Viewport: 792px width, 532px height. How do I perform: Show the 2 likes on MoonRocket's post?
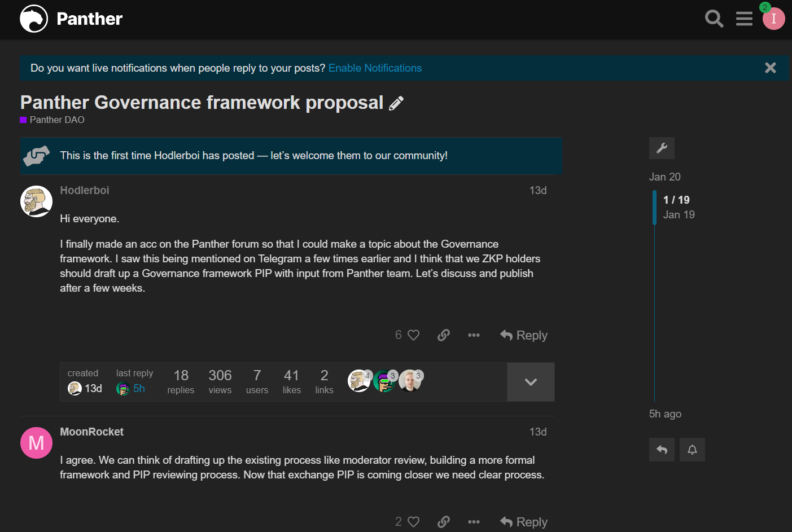398,522
